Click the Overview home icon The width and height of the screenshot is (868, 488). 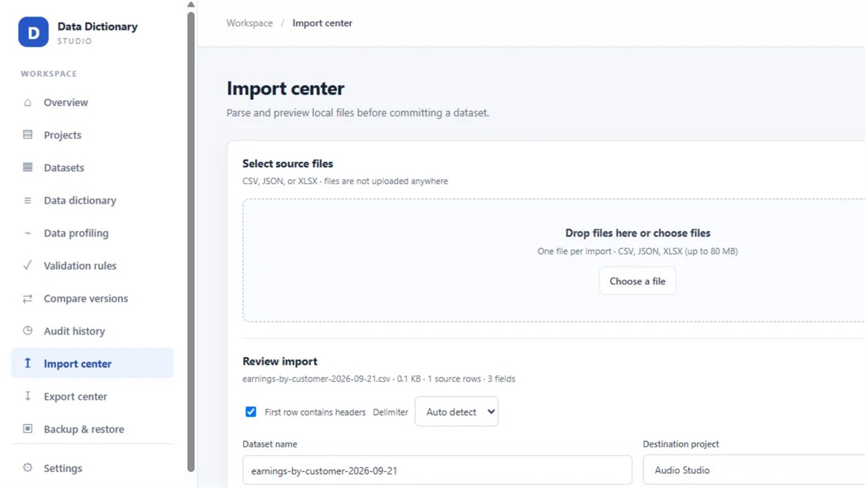tap(27, 102)
